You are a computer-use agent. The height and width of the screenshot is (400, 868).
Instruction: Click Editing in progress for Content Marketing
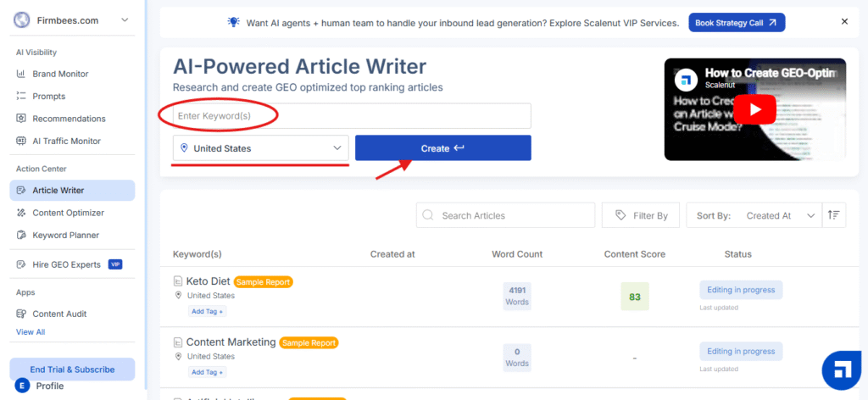[x=741, y=352]
